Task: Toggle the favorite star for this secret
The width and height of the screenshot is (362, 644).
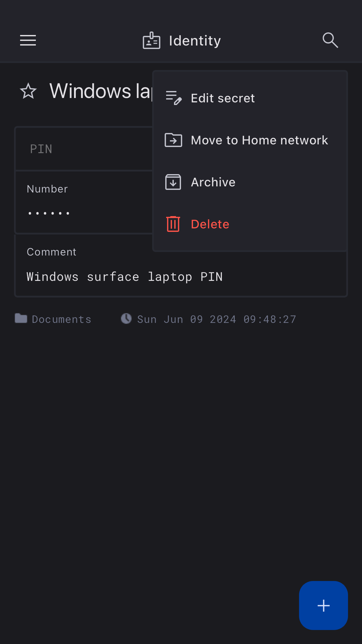Action: tap(28, 91)
